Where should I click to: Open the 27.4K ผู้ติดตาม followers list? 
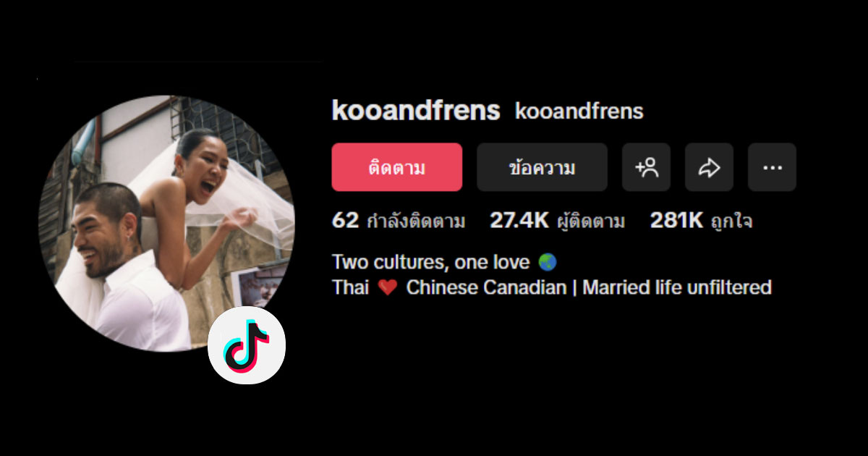[557, 221]
